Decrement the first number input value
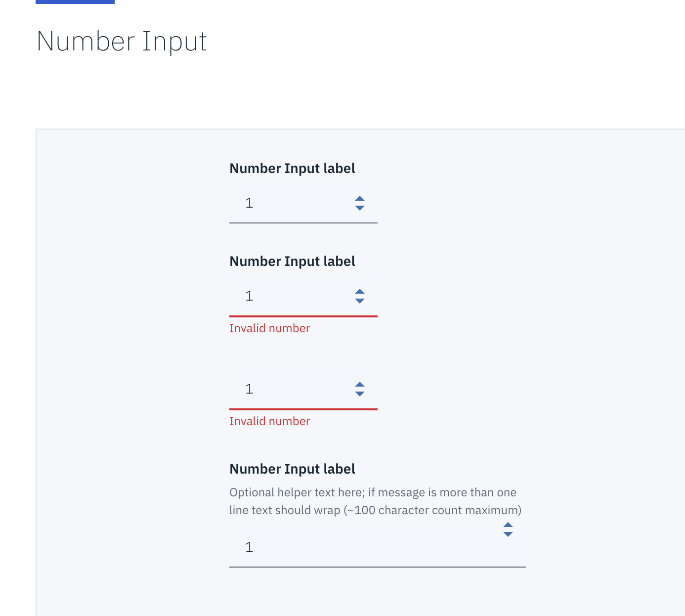685x616 pixels. click(x=359, y=208)
